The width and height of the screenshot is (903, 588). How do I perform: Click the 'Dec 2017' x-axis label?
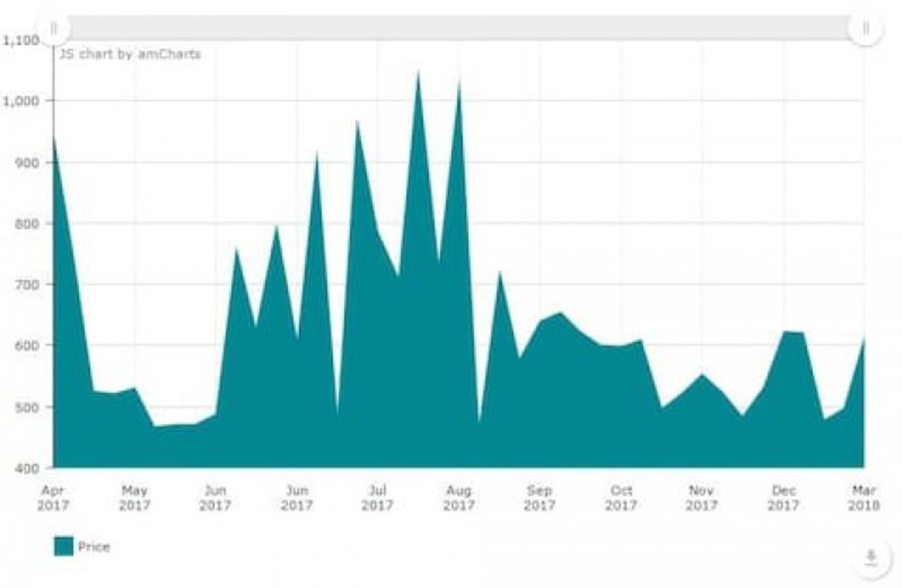click(x=784, y=498)
